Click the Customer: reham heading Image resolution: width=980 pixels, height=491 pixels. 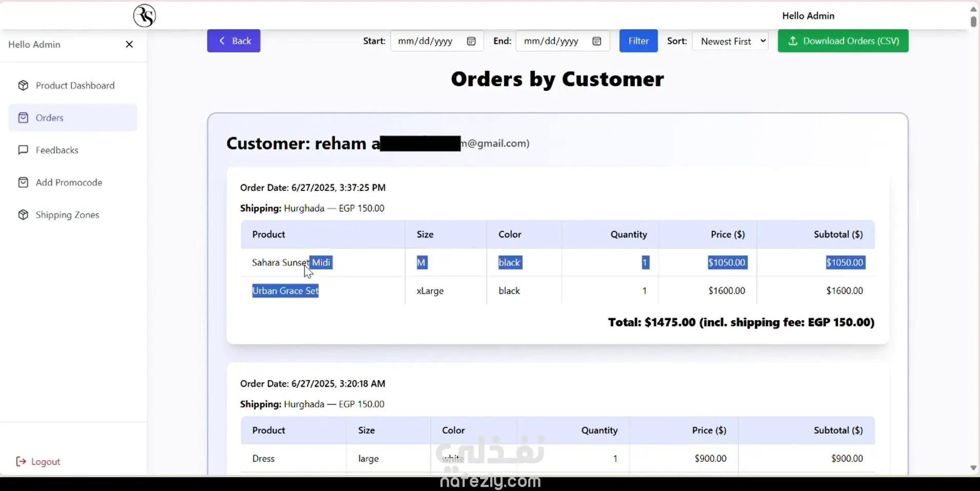[378, 143]
